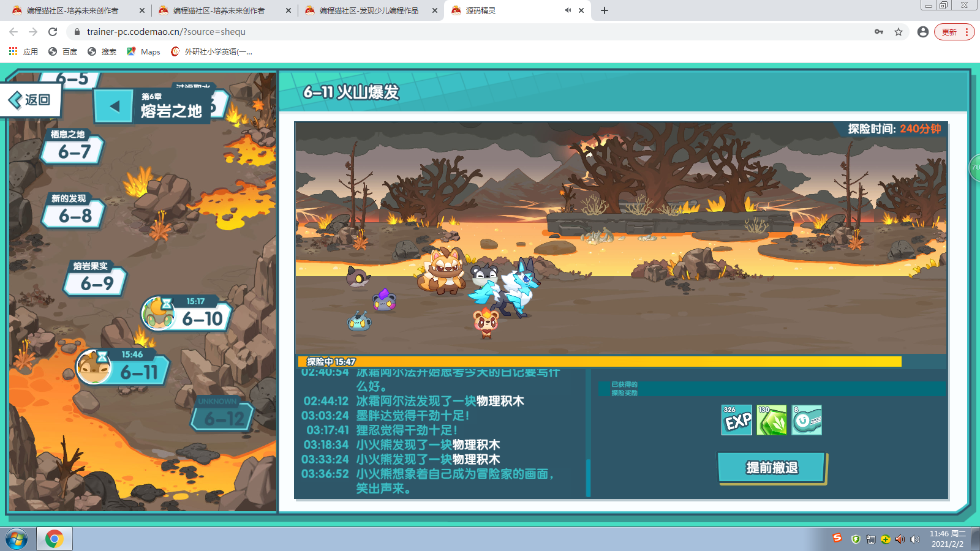Click log entry at 03:36:52

tap(429, 481)
